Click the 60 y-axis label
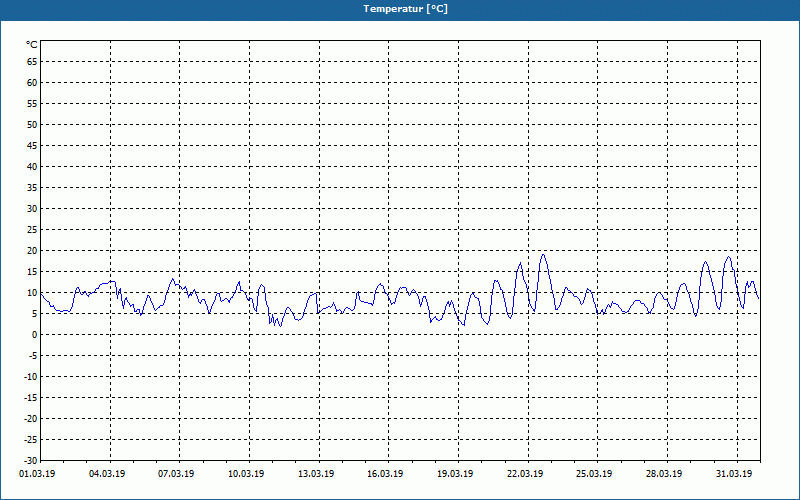The width and height of the screenshot is (800, 500). point(32,83)
